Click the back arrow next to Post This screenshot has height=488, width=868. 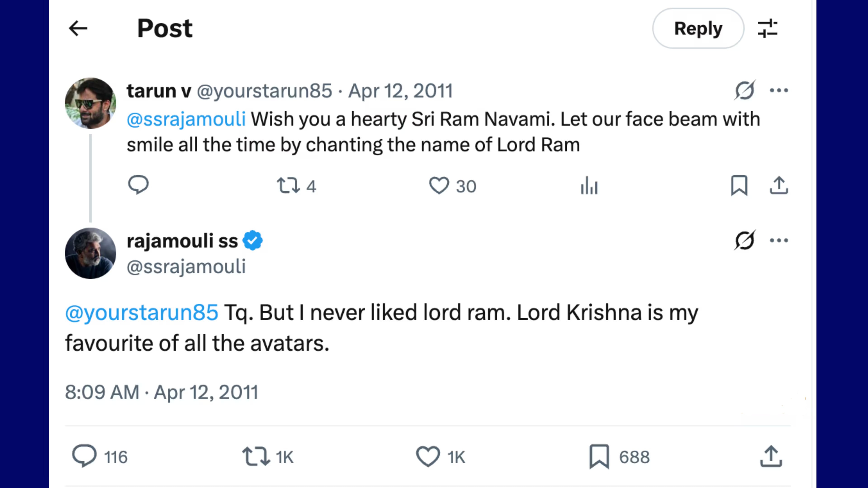[x=78, y=28]
